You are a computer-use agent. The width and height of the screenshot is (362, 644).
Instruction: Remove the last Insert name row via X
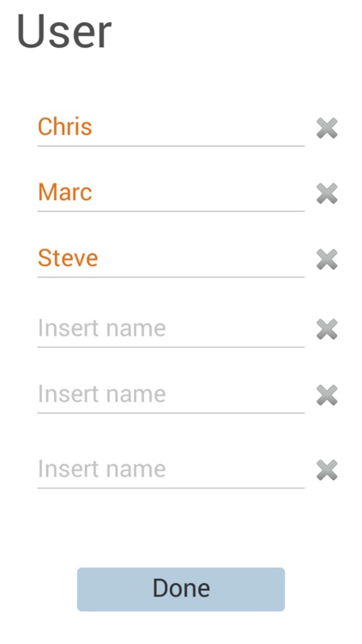coord(327,470)
